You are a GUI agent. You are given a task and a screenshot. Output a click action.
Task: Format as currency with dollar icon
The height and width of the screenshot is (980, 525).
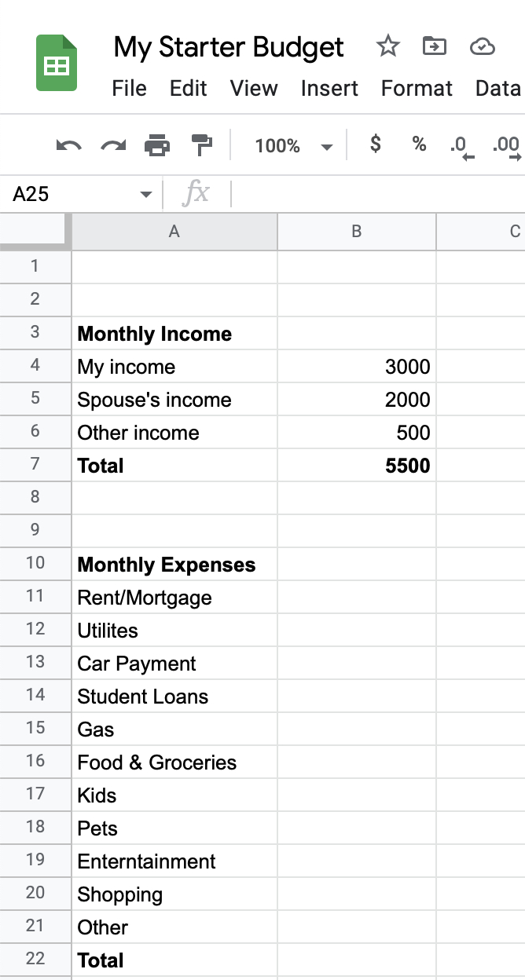tap(376, 144)
